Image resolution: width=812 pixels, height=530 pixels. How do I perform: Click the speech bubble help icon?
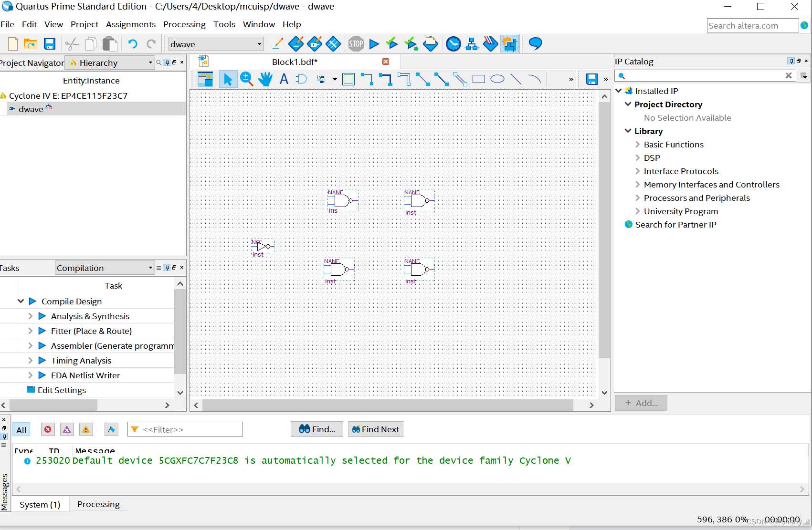[536, 43]
